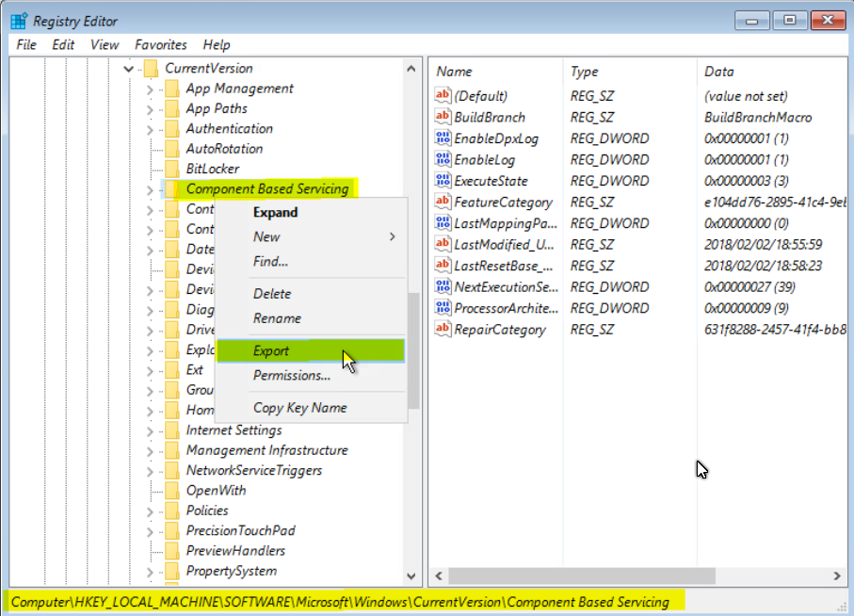The width and height of the screenshot is (854, 616).
Task: Click the Management Infrastructure folder icon
Action: point(172,450)
